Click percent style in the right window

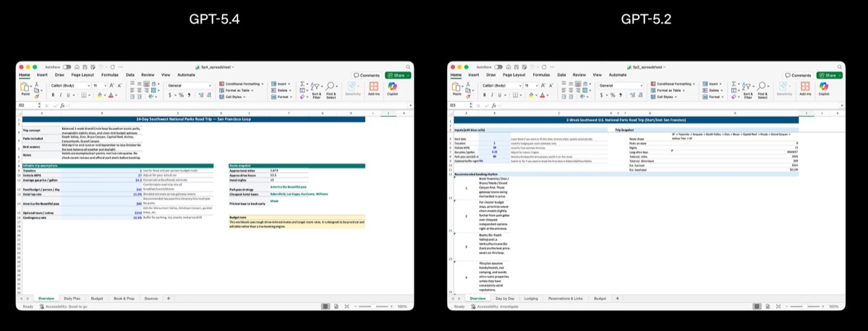(612, 95)
